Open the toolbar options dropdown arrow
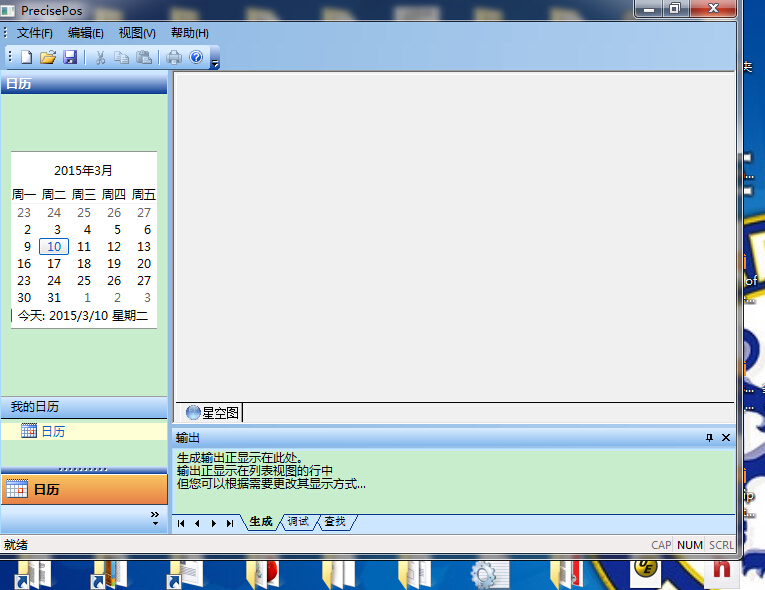The image size is (765, 590). click(x=215, y=63)
